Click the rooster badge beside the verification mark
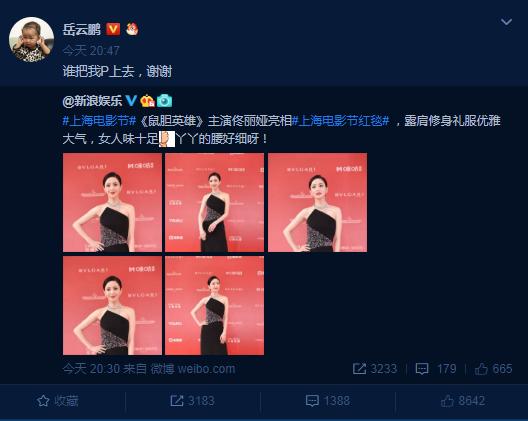Viewport: 528px width, 421px height. 132,29
